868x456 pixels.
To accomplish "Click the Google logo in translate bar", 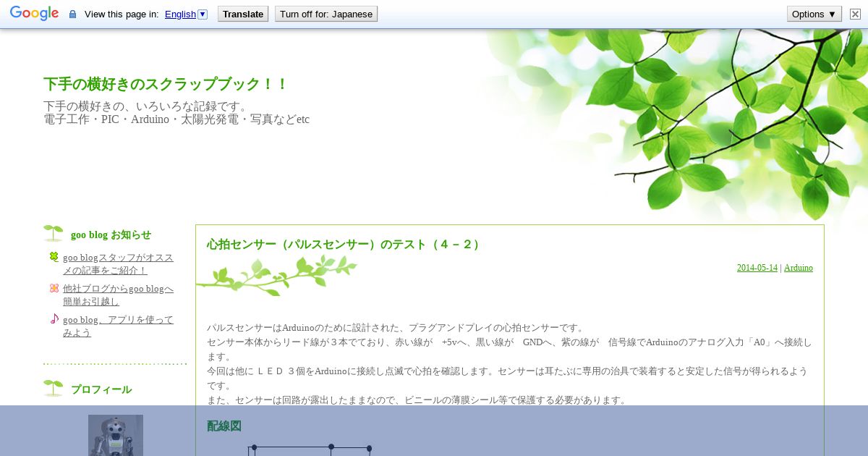I will 34,14.
